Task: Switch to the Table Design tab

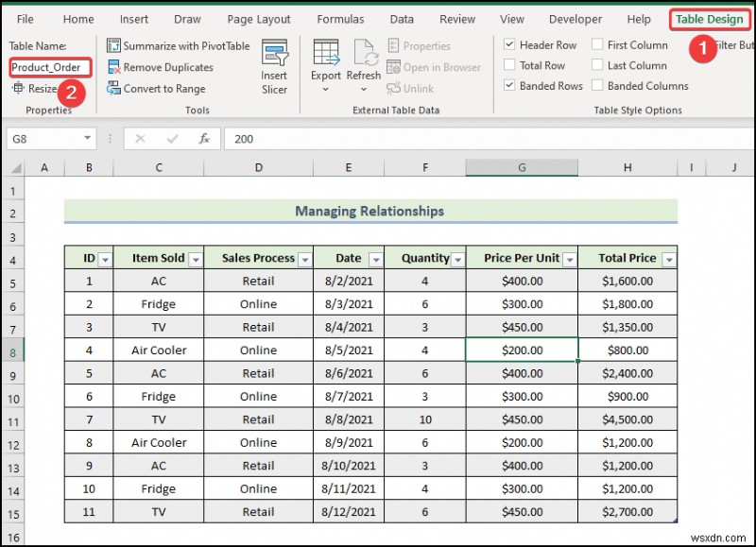Action: [709, 19]
